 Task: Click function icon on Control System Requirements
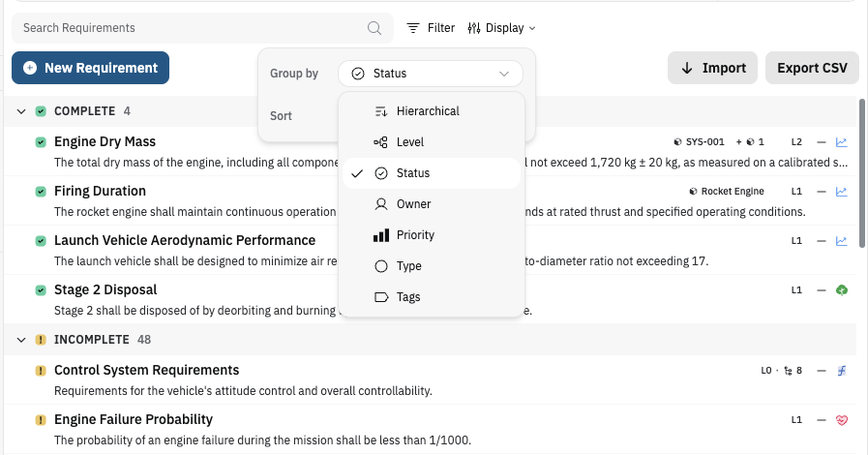(842, 371)
